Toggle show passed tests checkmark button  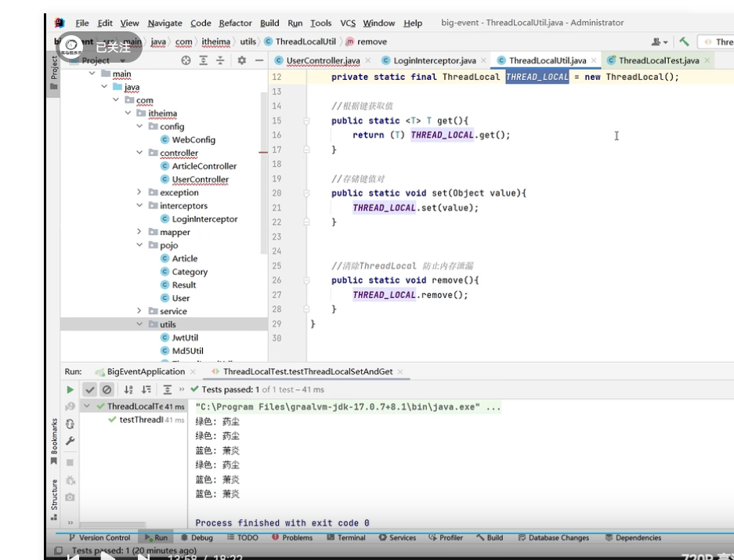(91, 389)
